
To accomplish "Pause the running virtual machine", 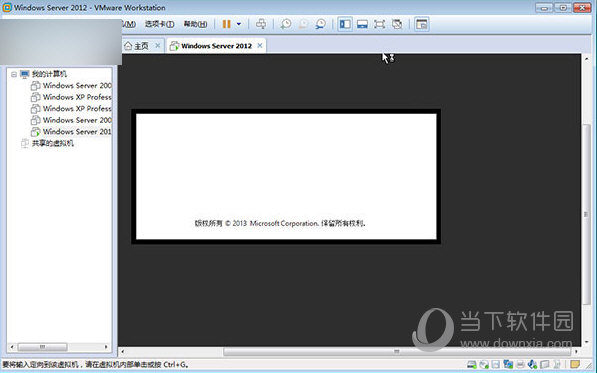I will (227, 24).
